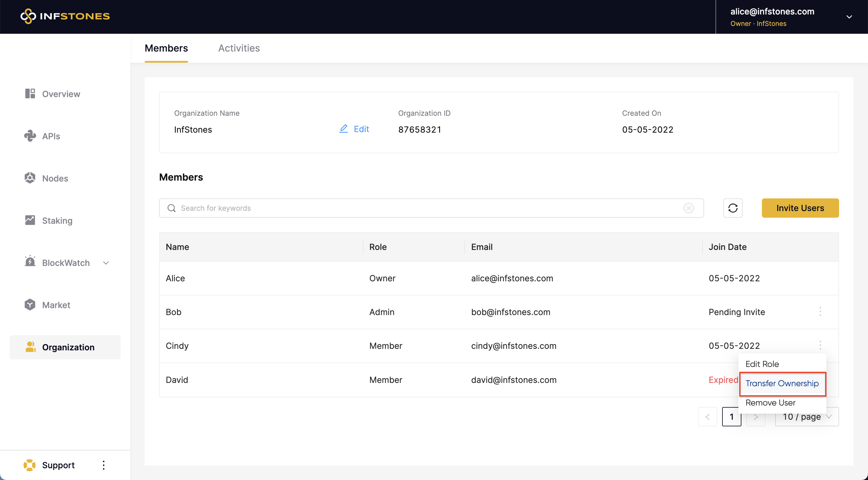Screen dimensions: 868x480
Task: Click the Support lifebuoy icon
Action: [x=30, y=465]
